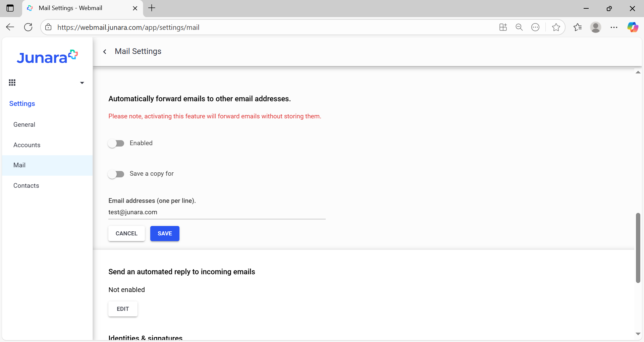Click EDIT under automated reply

click(123, 309)
